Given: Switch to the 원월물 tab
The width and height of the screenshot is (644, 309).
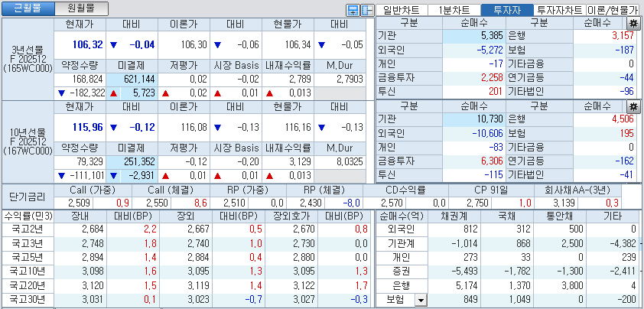Looking at the screenshot, I should point(81,8).
